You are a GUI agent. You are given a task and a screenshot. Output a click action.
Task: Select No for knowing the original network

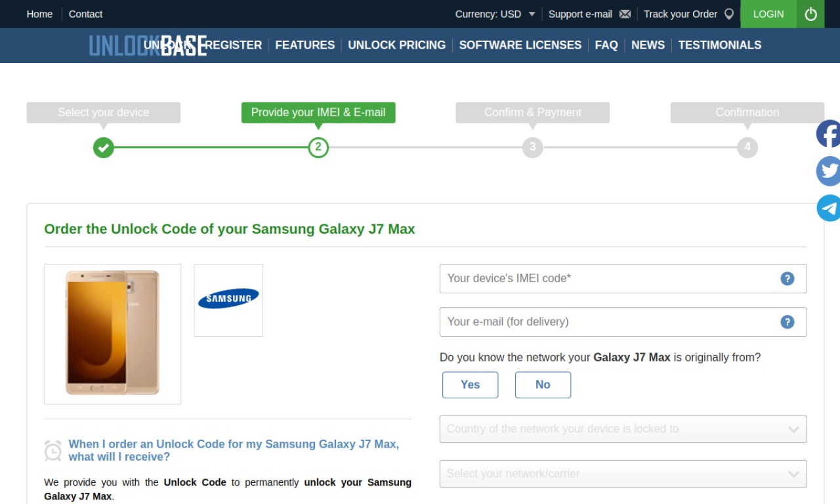point(543,385)
